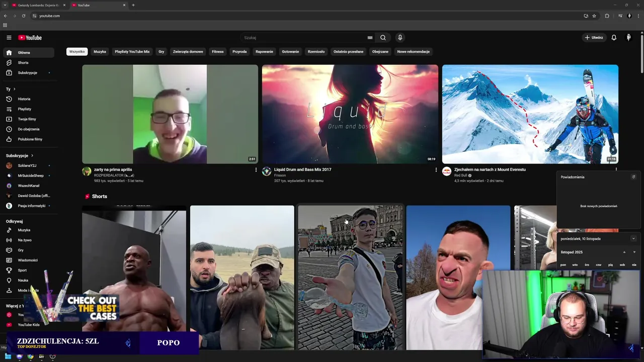Open Chrome apps grid in bookmarks bar
The height and width of the screenshot is (362, 644).
click(x=5, y=25)
